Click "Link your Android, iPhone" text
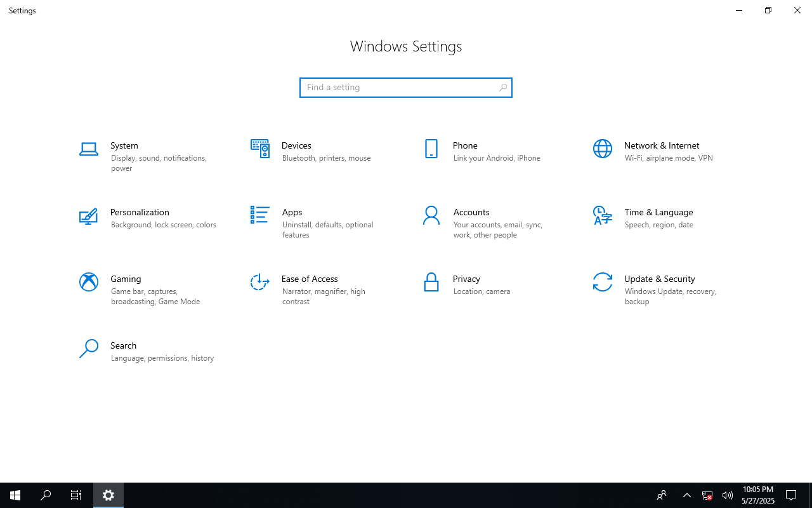The width and height of the screenshot is (812, 508). point(497,158)
